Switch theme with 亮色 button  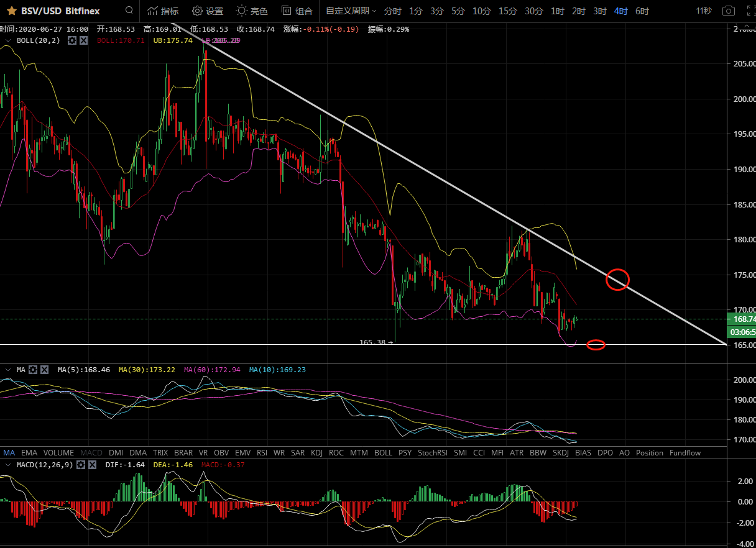pos(252,11)
